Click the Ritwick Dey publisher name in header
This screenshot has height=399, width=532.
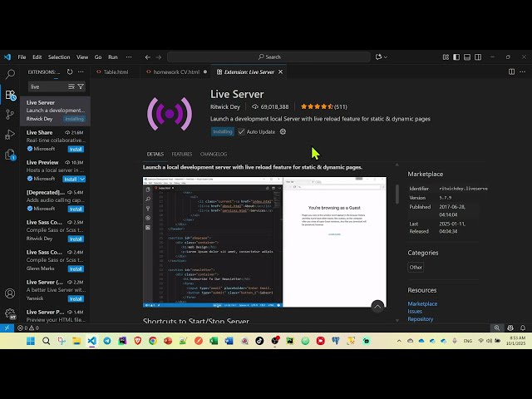(x=225, y=107)
